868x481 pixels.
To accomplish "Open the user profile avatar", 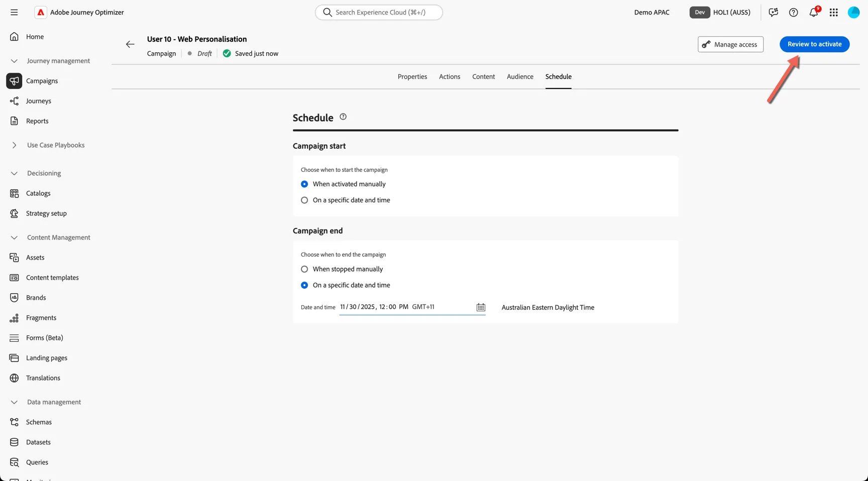I will click(853, 12).
